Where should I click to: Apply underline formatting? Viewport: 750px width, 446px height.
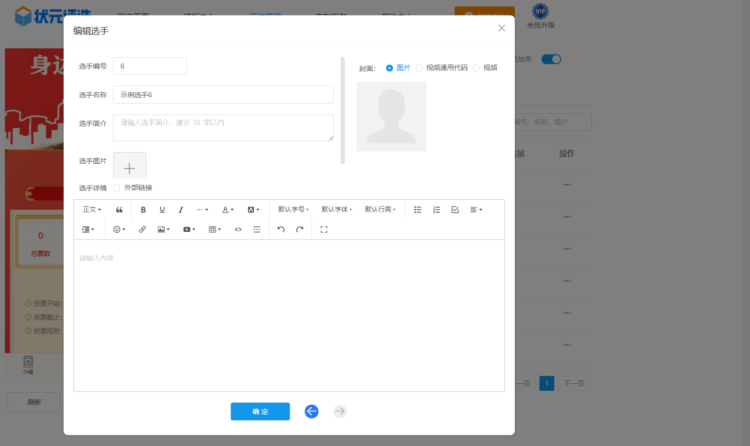162,210
